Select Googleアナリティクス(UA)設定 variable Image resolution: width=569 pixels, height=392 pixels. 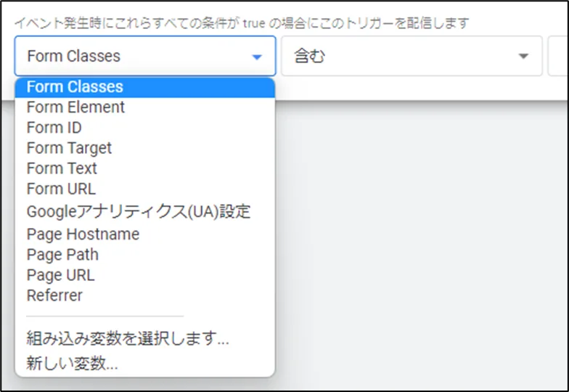click(138, 212)
